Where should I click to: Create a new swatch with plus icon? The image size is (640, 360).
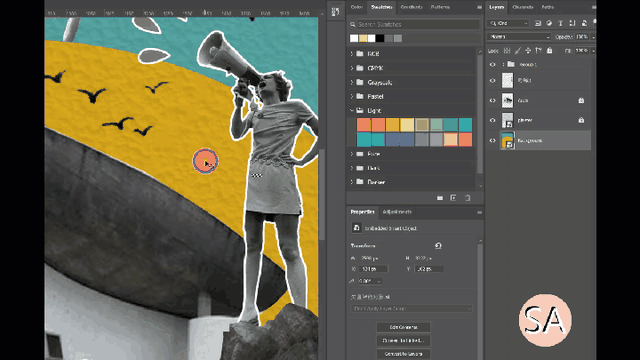pyautogui.click(x=453, y=198)
